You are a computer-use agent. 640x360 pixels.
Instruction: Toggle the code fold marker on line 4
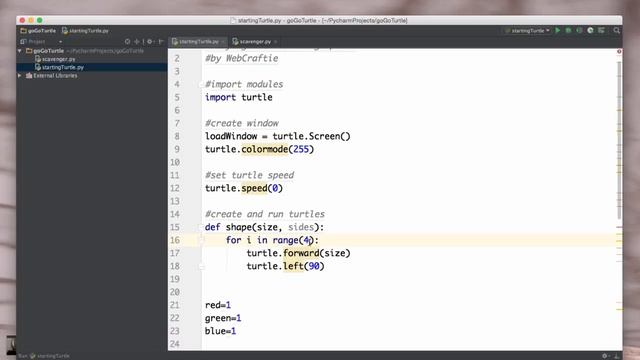click(x=201, y=84)
